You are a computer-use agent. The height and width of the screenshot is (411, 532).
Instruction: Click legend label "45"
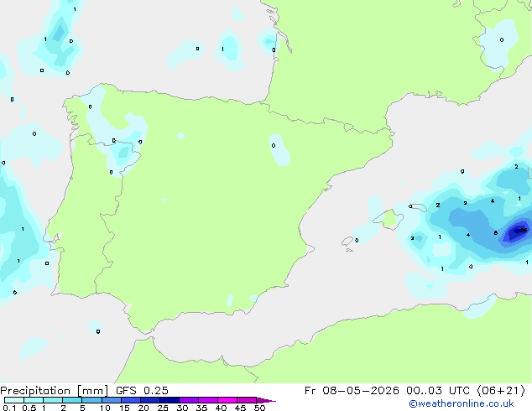click(x=240, y=408)
